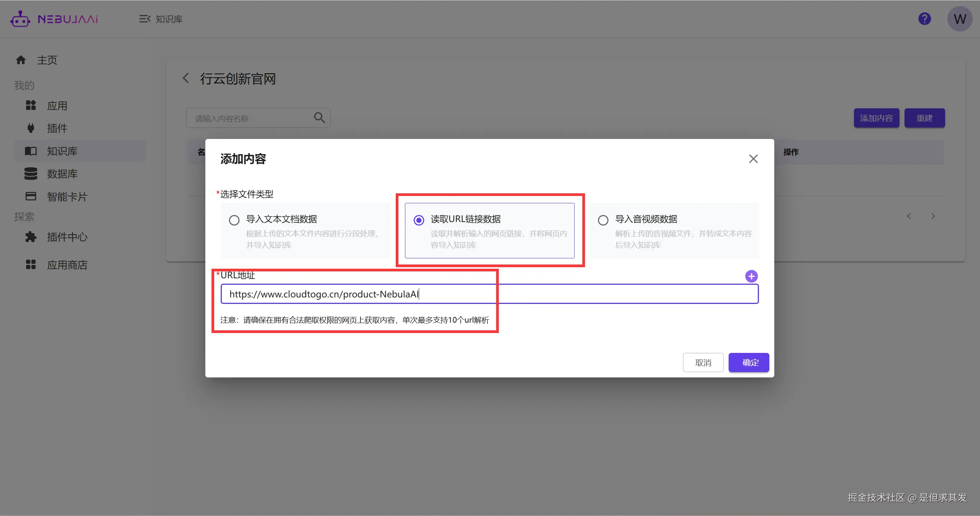Add another URL with the green plus icon
The width and height of the screenshot is (980, 516).
[x=751, y=276]
